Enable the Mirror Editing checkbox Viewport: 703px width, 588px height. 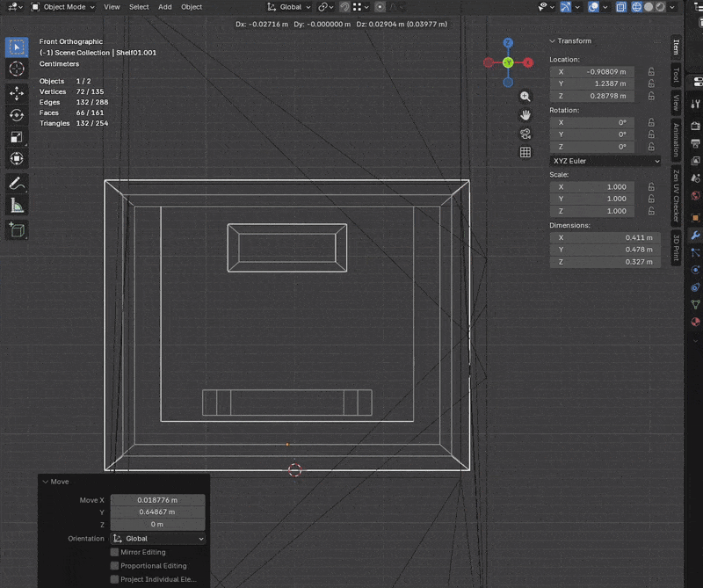[x=115, y=552]
